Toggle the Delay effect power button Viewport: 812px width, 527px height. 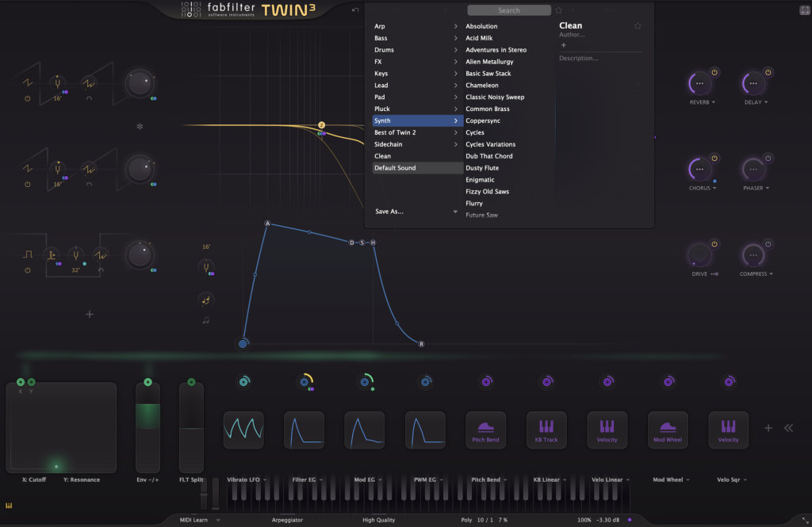tap(768, 72)
